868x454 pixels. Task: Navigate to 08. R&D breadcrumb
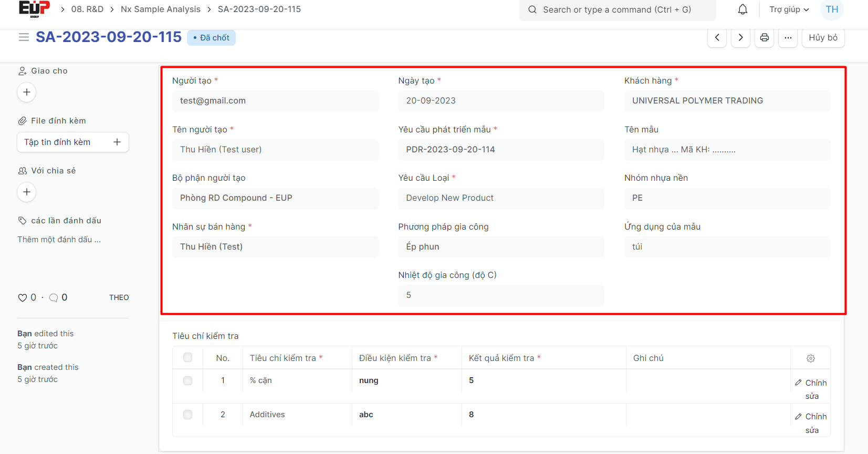(87, 9)
